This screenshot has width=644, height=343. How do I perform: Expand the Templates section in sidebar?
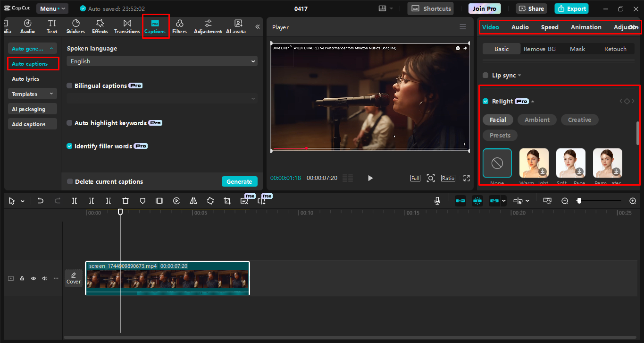(x=32, y=94)
